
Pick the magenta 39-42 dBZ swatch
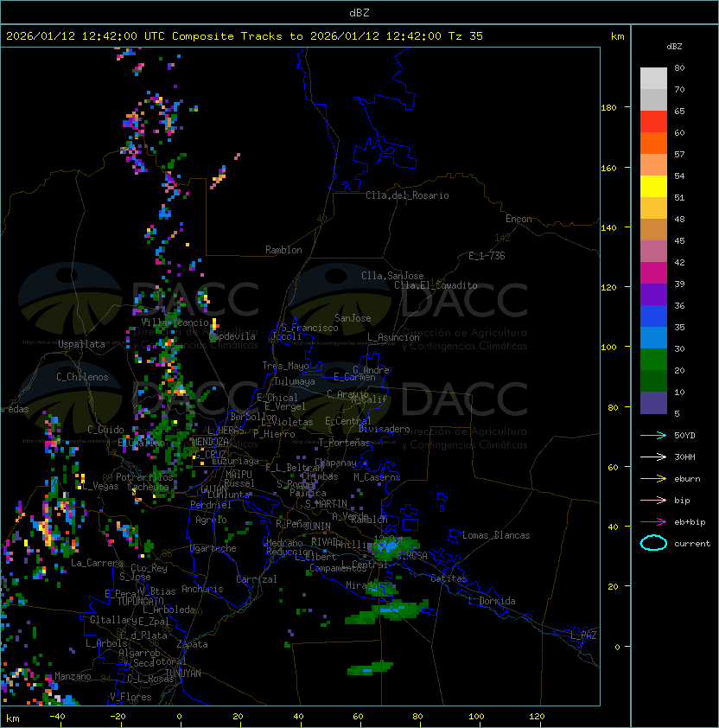[653, 273]
